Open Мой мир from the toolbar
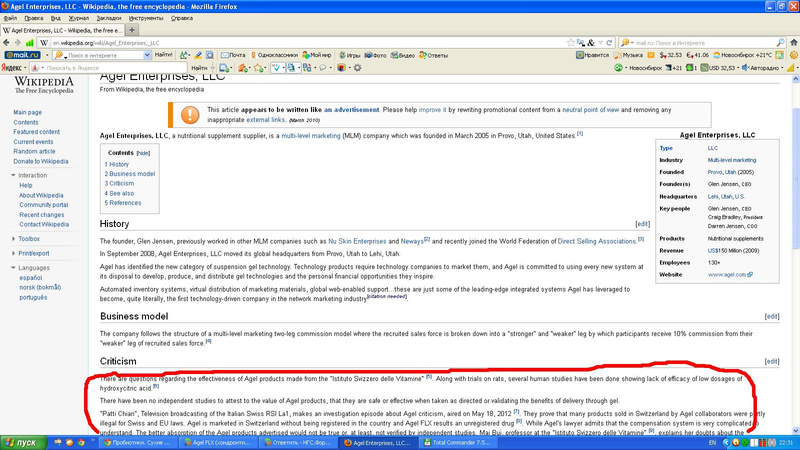 coord(317,55)
